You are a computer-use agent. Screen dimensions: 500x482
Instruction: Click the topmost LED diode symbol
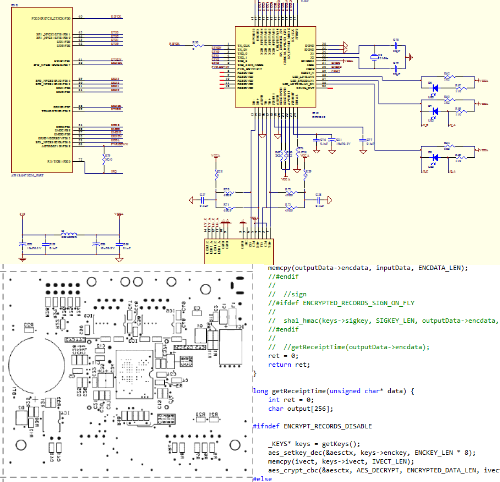435,88
